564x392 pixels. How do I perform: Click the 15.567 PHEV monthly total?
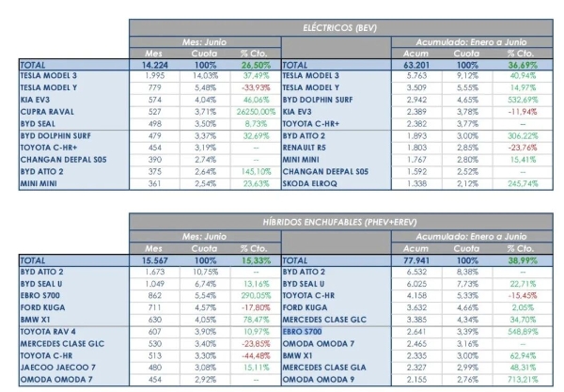coord(155,260)
